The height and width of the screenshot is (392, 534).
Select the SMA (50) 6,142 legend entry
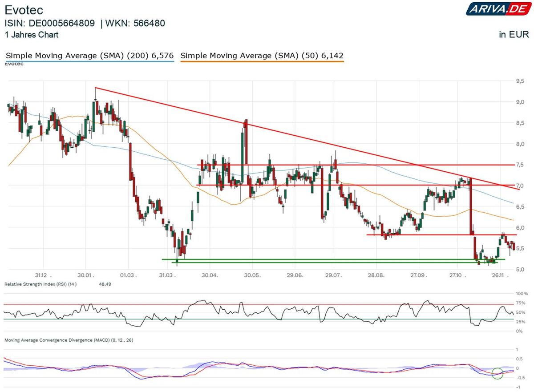[x=262, y=56]
